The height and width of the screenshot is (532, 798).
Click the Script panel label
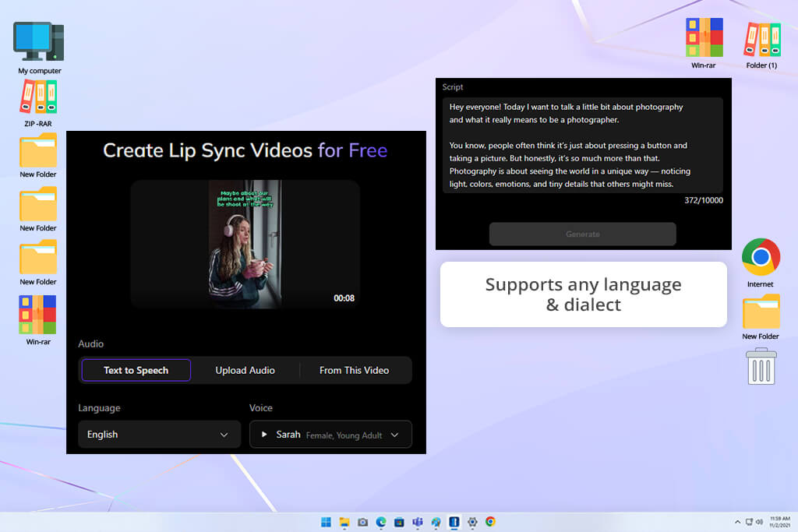click(x=453, y=87)
